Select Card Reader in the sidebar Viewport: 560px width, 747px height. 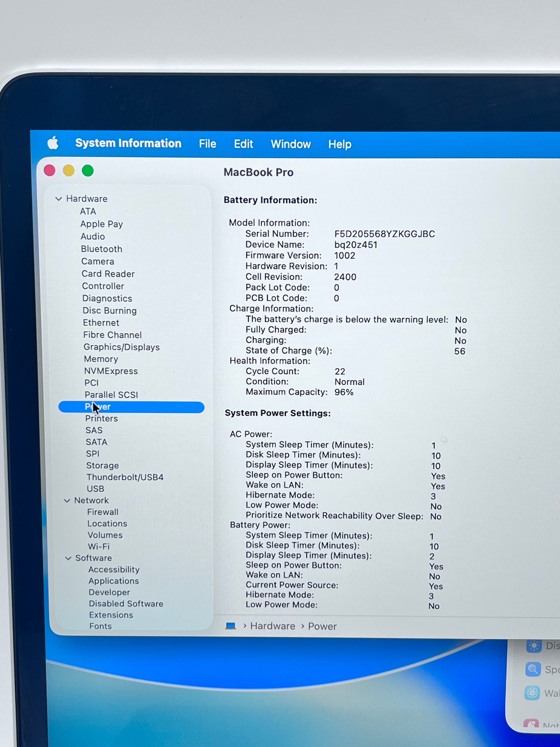click(x=108, y=274)
